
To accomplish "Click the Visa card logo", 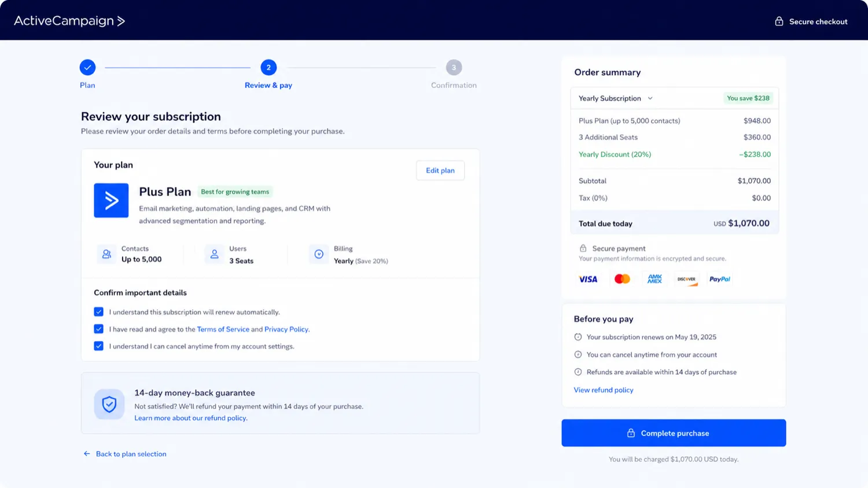I will [588, 279].
